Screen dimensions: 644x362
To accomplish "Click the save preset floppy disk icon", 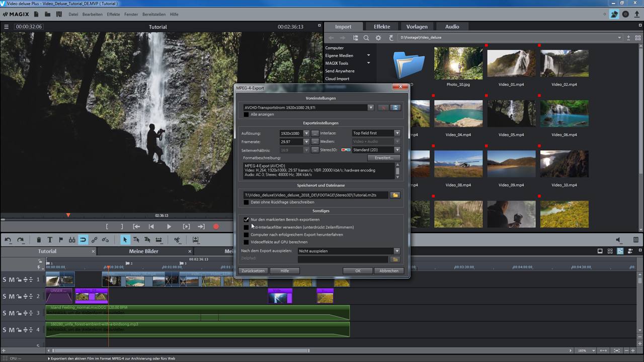I will [395, 108].
